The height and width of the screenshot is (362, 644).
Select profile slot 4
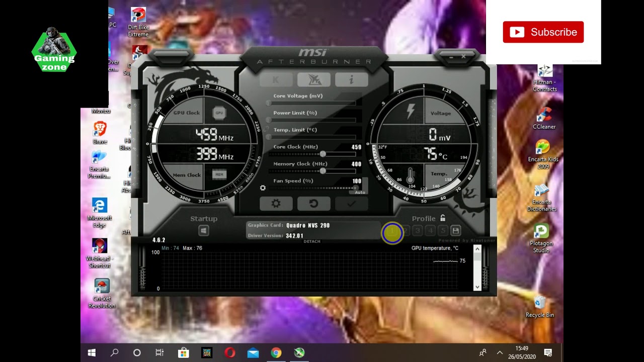pos(430,231)
